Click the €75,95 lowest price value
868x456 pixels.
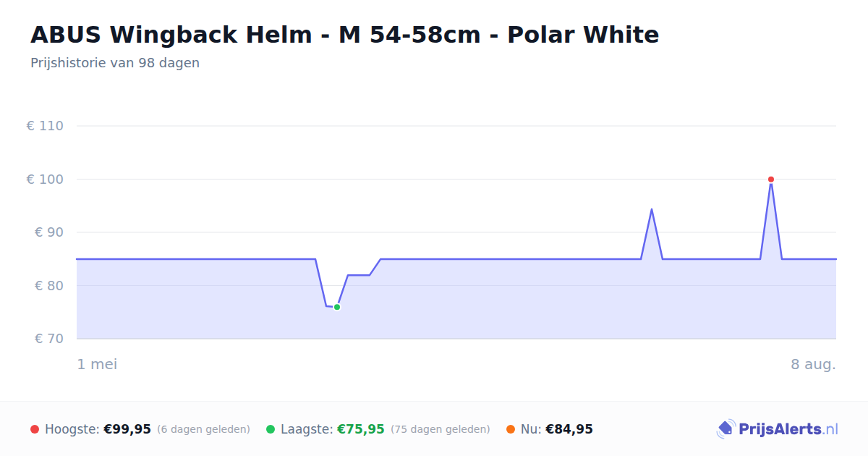tap(361, 429)
